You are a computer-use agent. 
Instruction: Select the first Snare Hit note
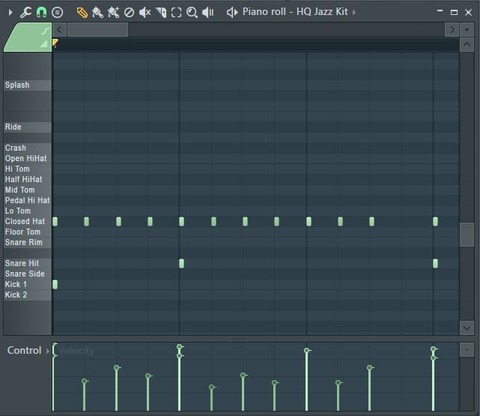[x=181, y=264]
